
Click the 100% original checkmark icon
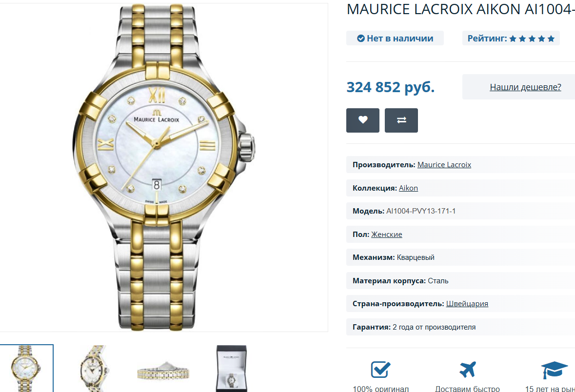click(380, 369)
